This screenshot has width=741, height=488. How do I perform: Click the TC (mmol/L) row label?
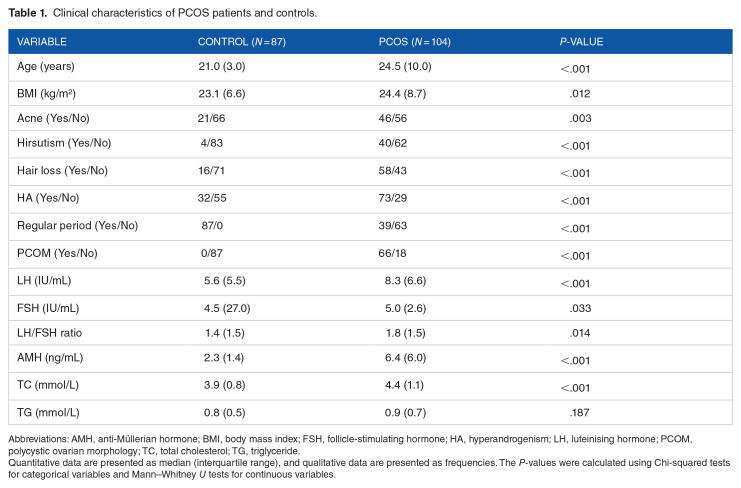coord(48,376)
